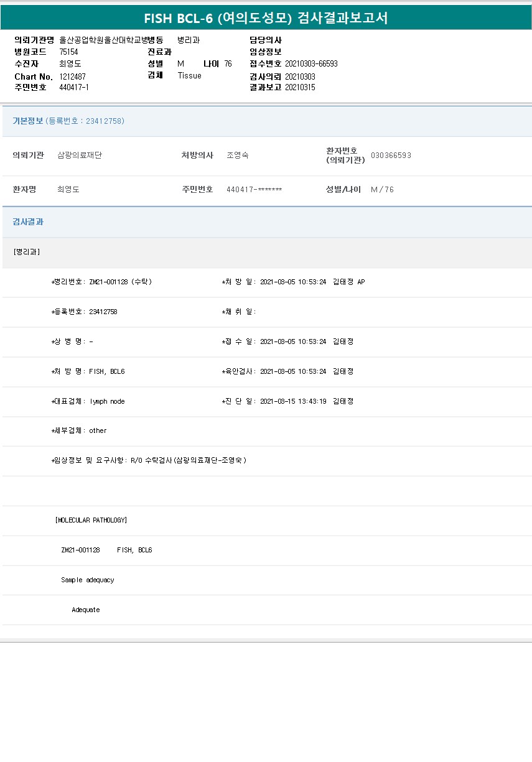This screenshot has height=762, width=532.
Task: Select the 의뢰기관 value 삼광의료재단
Action: (x=80, y=156)
